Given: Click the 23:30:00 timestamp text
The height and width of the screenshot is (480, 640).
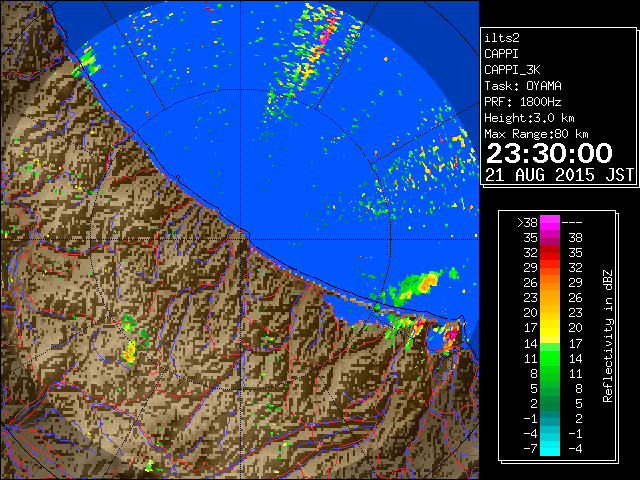Looking at the screenshot, I should tap(549, 153).
